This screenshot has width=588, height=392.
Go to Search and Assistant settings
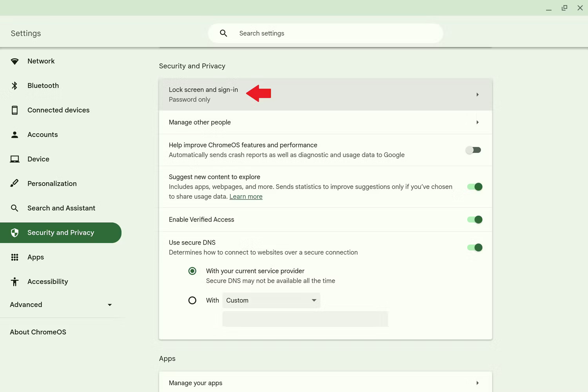tap(61, 208)
